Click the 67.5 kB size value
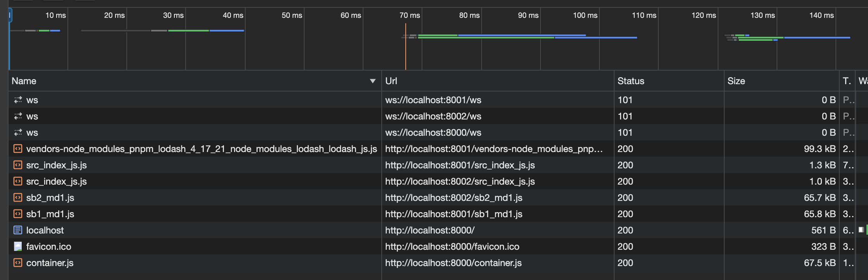The height and width of the screenshot is (280, 868). pos(820,263)
